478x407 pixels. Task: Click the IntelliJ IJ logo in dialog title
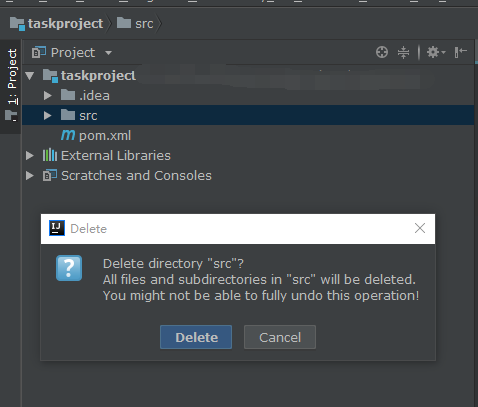(57, 228)
